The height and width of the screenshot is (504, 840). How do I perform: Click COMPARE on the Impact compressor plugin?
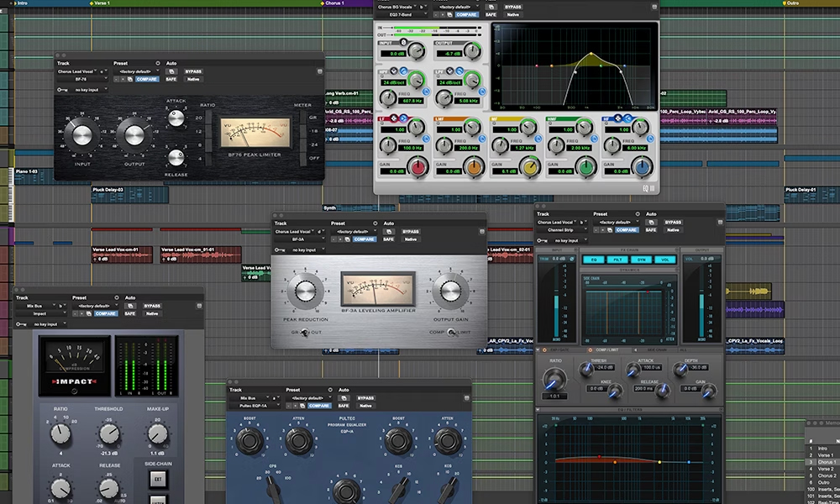pyautogui.click(x=107, y=314)
